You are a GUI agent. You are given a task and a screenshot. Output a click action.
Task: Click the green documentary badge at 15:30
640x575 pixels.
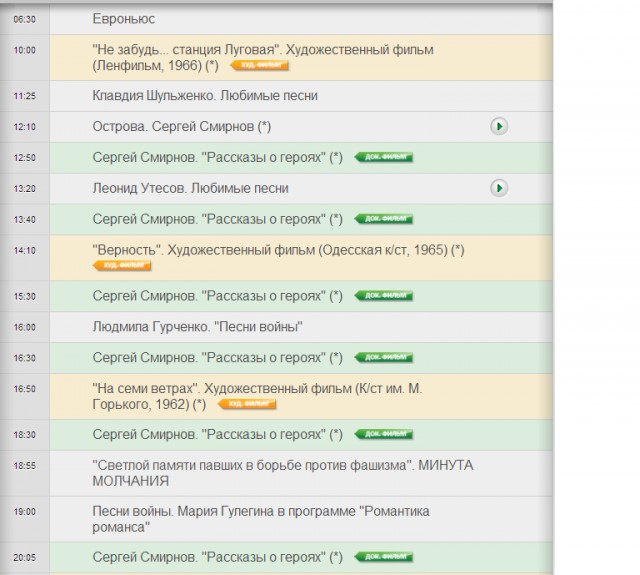click(x=385, y=296)
